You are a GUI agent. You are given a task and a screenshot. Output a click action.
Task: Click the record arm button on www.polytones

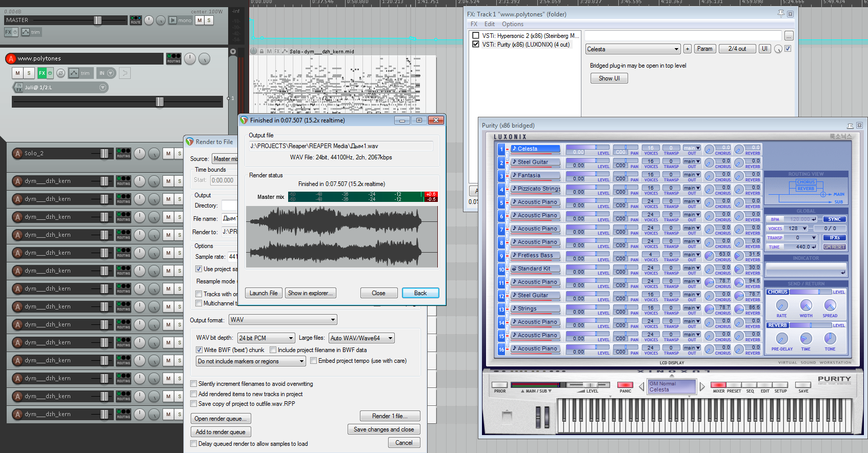[x=11, y=58]
